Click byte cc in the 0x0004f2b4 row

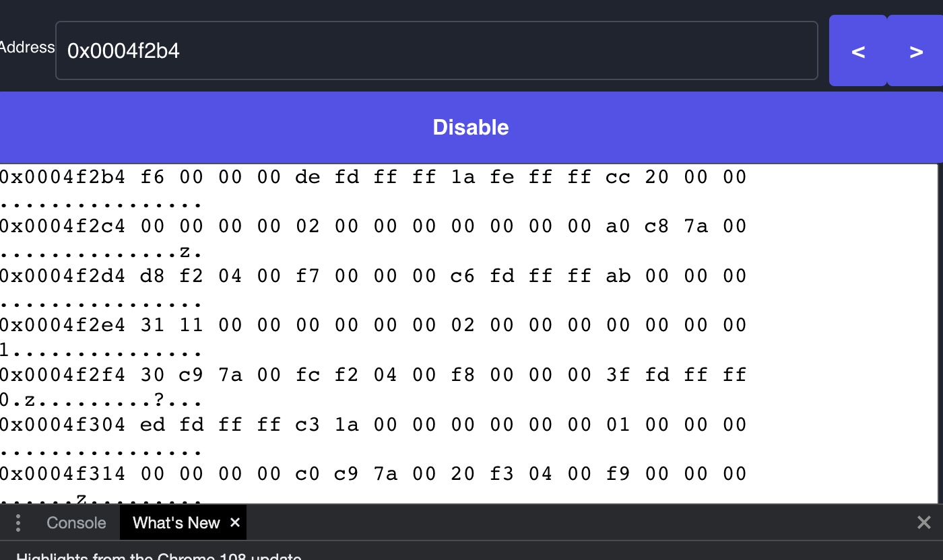618,177
